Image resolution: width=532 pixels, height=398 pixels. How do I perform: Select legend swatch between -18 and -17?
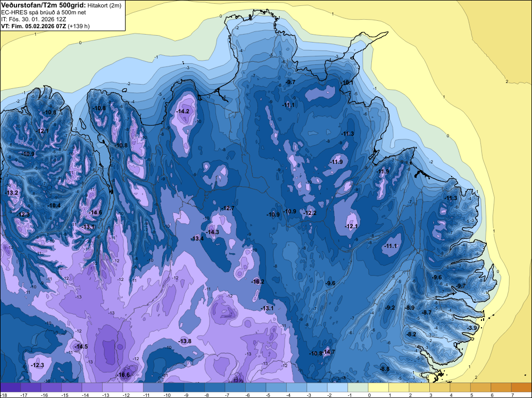click(x=11, y=387)
